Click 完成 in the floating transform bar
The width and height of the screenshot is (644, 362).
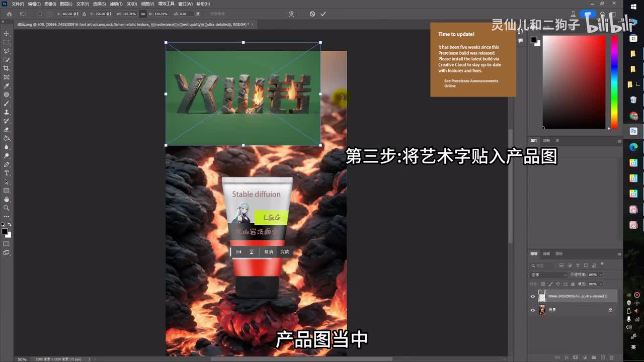click(285, 252)
